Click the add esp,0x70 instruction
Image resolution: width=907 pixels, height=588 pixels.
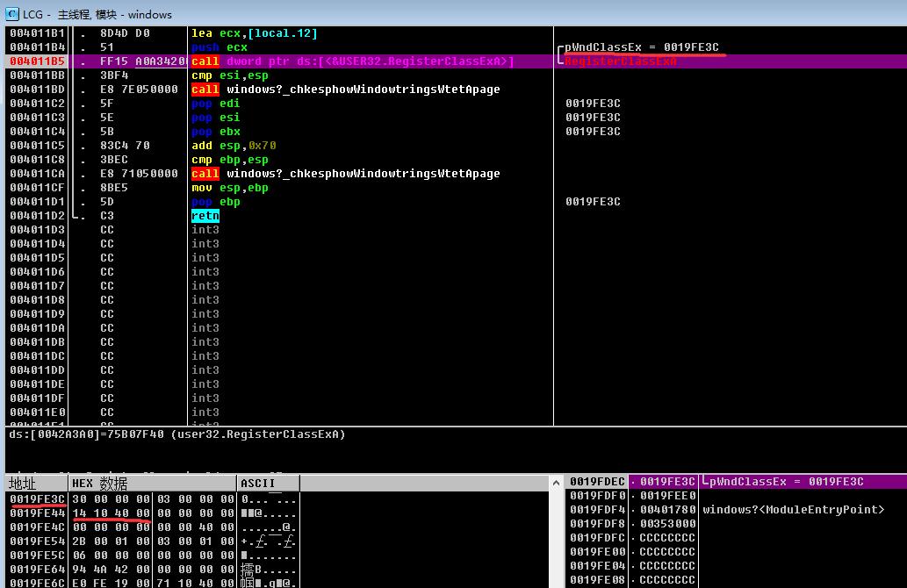234,146
